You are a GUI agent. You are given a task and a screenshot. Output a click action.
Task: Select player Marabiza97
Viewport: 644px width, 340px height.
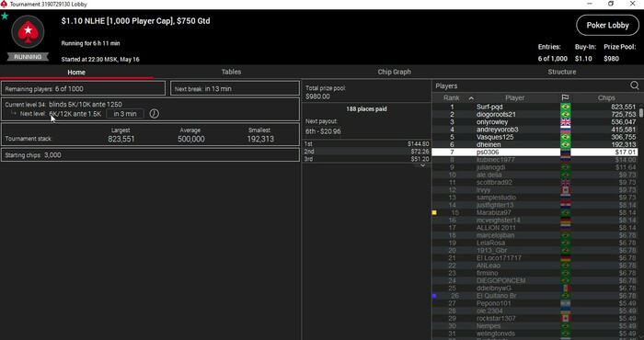click(535, 212)
